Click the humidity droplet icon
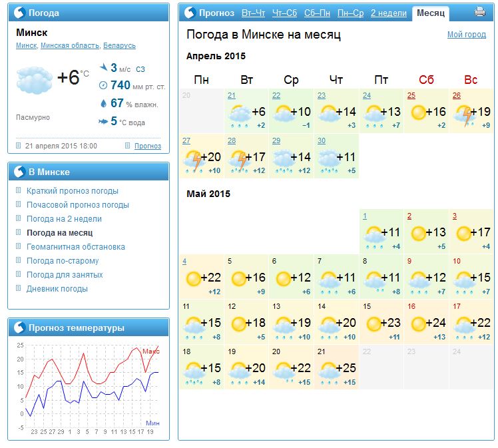 pos(103,103)
